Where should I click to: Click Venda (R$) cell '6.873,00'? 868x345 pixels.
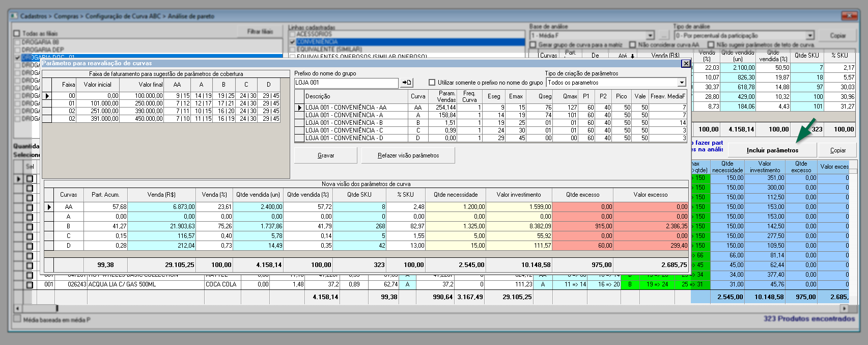[x=161, y=207]
